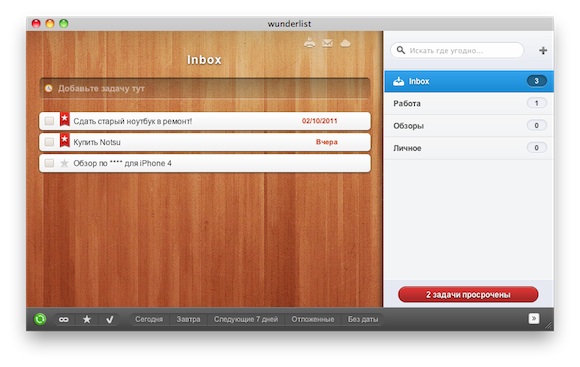Click the due date 02/10/2011
The image size is (580, 367).
click(x=320, y=121)
